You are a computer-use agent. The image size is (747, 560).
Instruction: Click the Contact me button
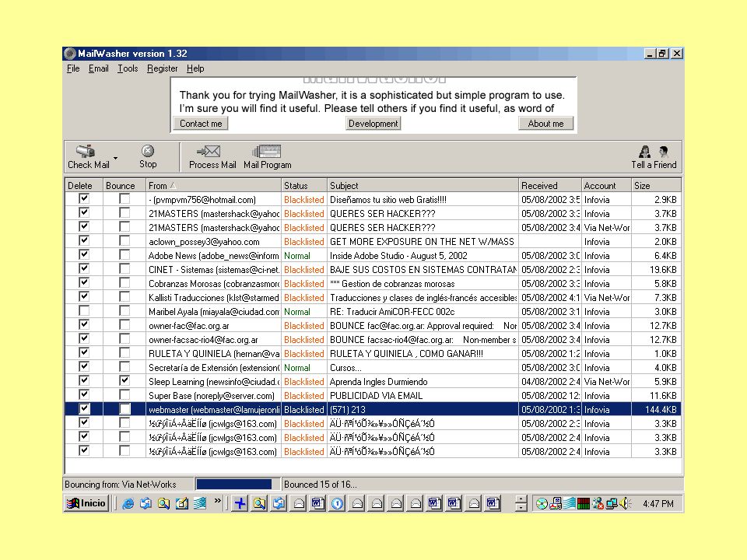(201, 124)
